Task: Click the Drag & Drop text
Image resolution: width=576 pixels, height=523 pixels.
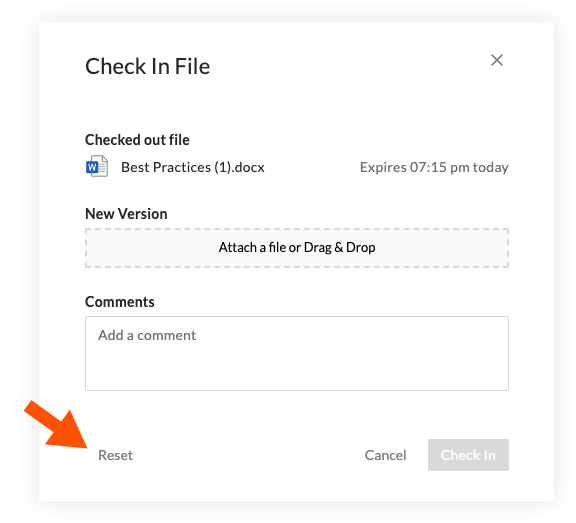Action: click(339, 248)
